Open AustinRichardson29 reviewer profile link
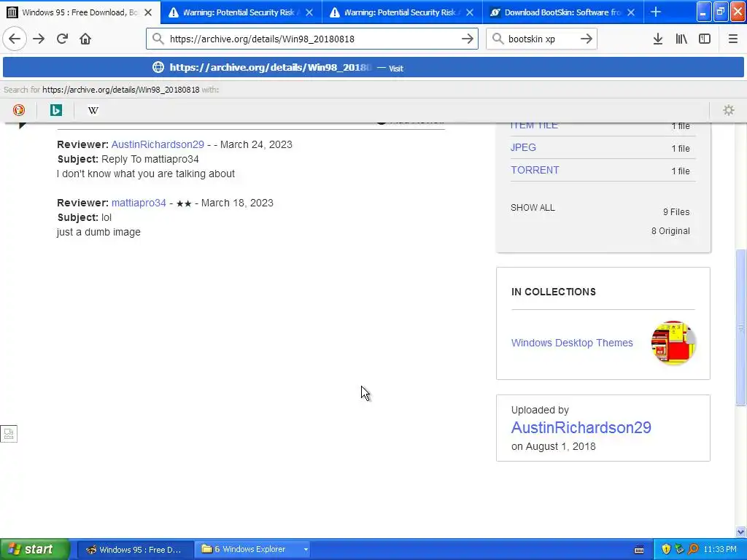The height and width of the screenshot is (560, 747). (158, 144)
